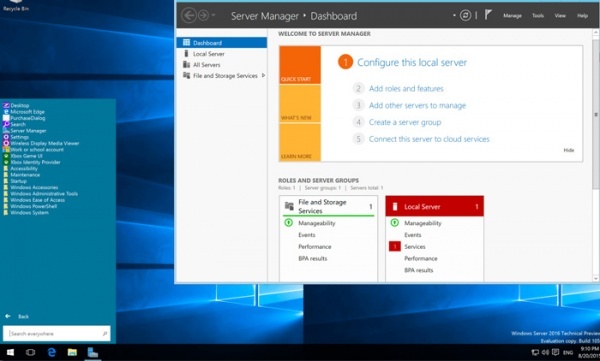
Task: Click Add roles and features link
Action: [x=406, y=88]
